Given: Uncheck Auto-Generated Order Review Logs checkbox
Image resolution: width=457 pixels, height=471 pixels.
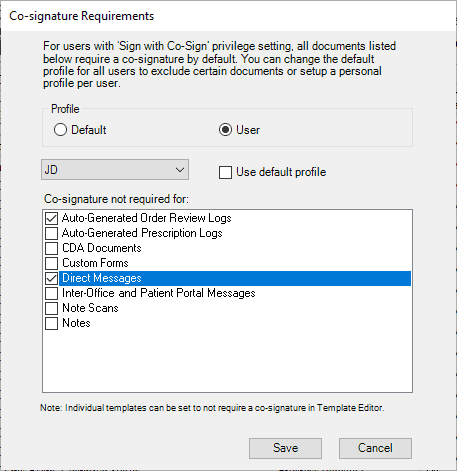Looking at the screenshot, I should (51, 218).
